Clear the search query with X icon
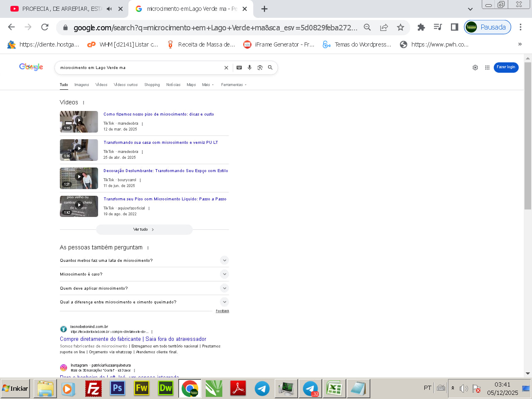 [226, 68]
